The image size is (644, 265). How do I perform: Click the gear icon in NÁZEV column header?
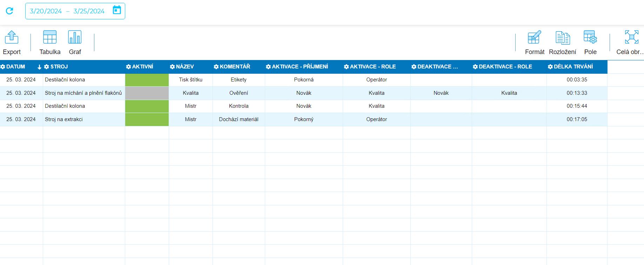[x=172, y=67]
